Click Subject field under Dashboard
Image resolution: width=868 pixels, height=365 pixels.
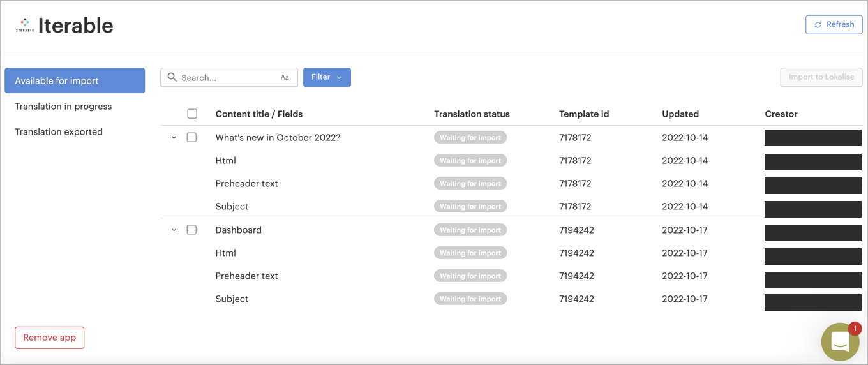coord(232,299)
